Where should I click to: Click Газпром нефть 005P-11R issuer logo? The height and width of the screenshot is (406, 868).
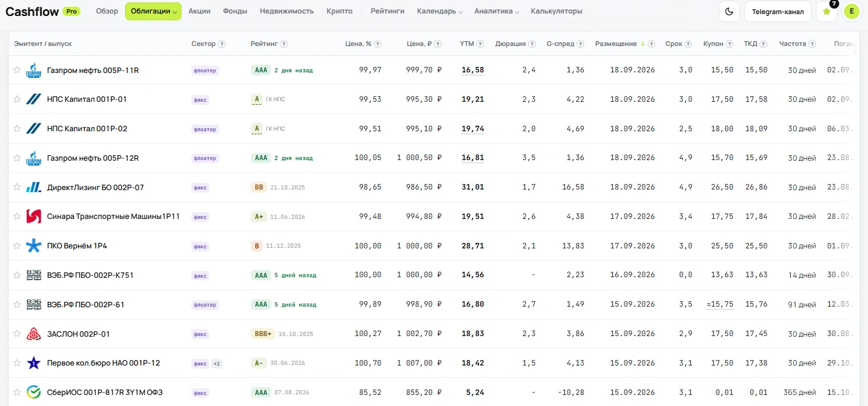click(34, 71)
